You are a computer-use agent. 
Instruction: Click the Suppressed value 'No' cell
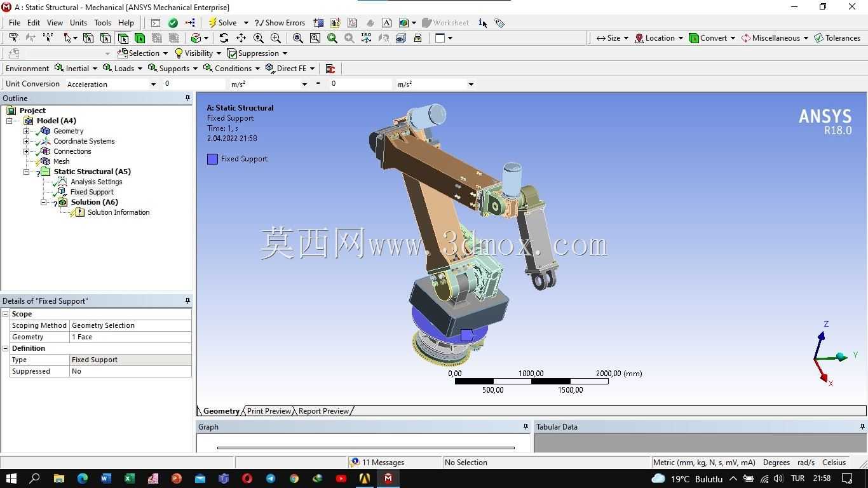[x=130, y=371]
